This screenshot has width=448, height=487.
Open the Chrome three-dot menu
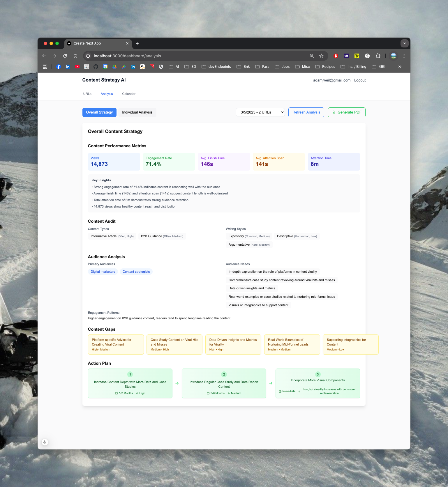click(x=404, y=56)
